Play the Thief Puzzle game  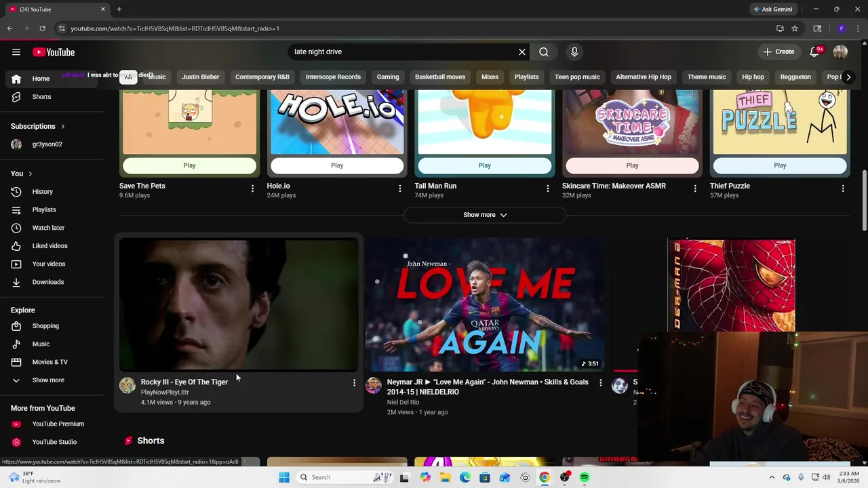(x=780, y=165)
